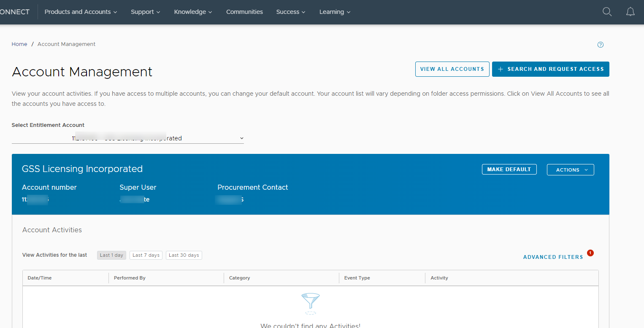Click the Account Activities heading
Screen dimensions: 644x328
(52, 230)
